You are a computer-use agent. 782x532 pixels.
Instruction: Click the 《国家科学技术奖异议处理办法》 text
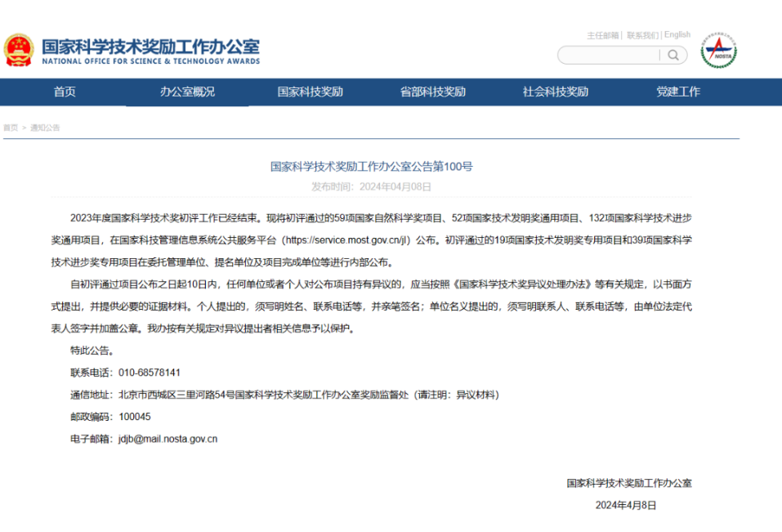[522, 284]
